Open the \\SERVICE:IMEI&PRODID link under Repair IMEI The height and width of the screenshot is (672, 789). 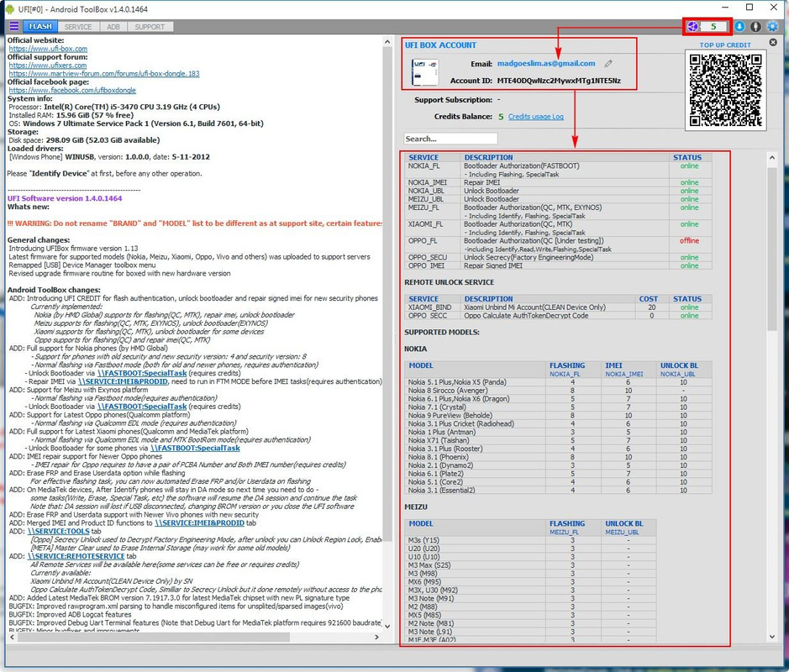point(123,381)
